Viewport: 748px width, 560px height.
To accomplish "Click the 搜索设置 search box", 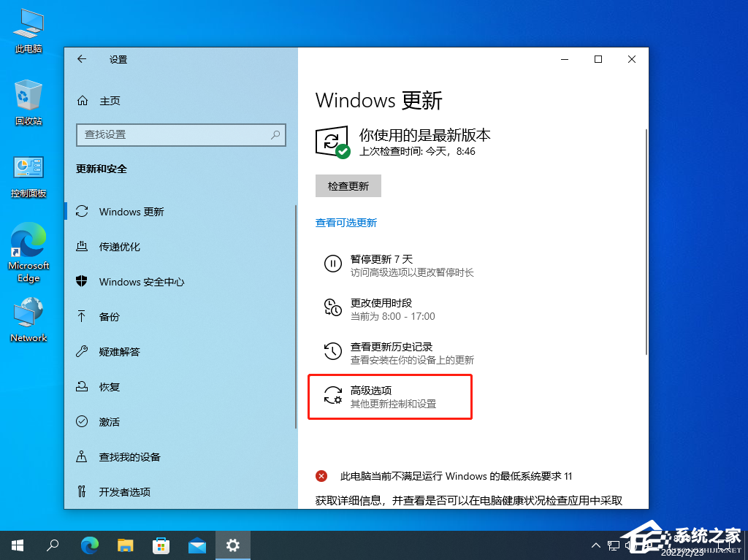I will [181, 135].
